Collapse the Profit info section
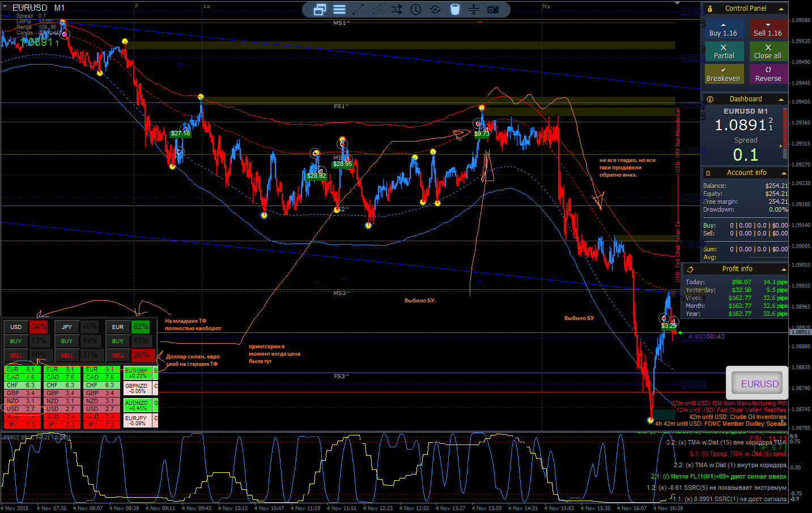Image resolution: width=812 pixels, height=513 pixels. 784,270
